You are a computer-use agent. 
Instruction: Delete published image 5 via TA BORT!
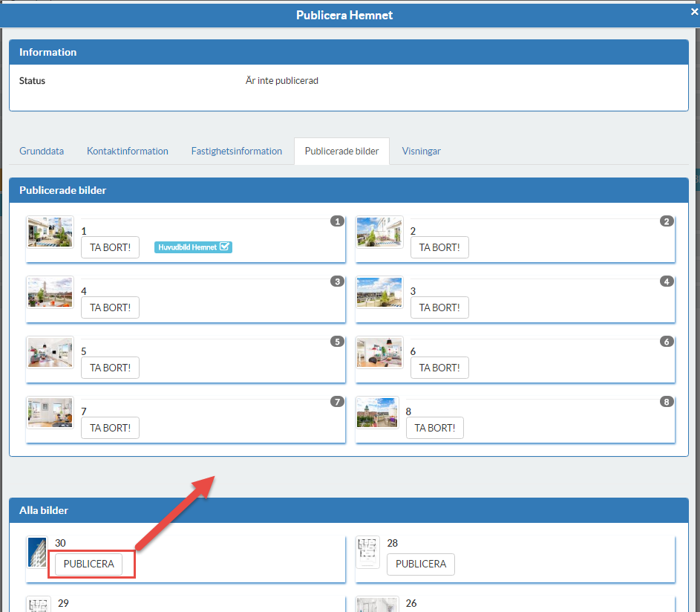coord(111,368)
